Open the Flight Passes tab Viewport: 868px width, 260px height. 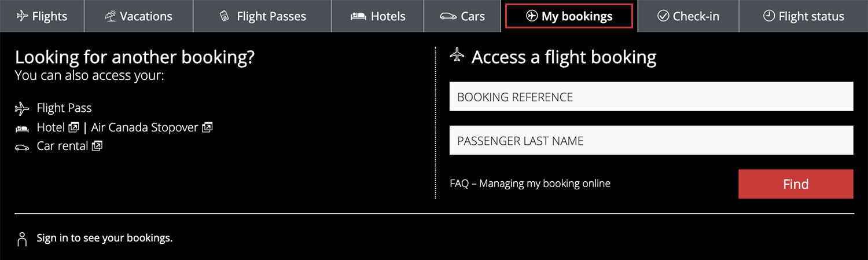click(262, 16)
